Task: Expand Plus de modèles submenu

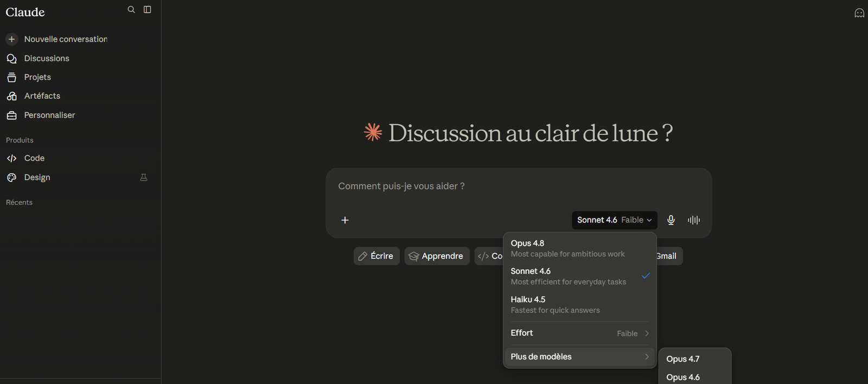Action: pos(580,357)
